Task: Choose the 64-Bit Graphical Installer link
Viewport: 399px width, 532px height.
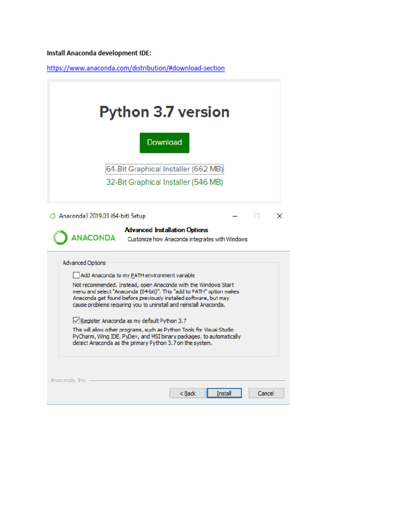Action: [165, 169]
